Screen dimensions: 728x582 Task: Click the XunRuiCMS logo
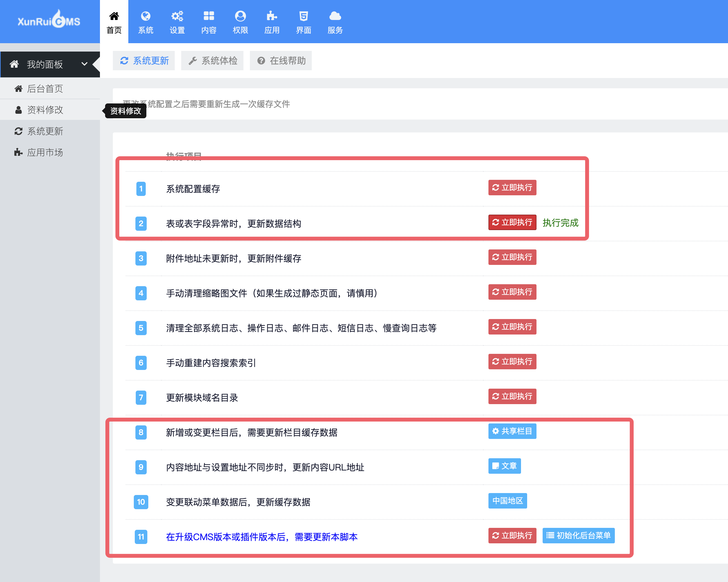(49, 20)
